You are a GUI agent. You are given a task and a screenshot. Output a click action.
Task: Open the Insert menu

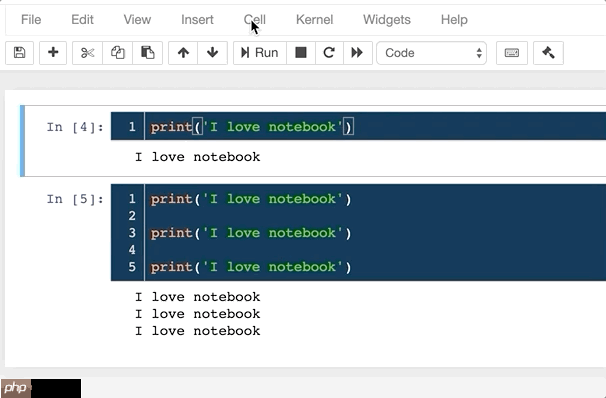pos(197,19)
